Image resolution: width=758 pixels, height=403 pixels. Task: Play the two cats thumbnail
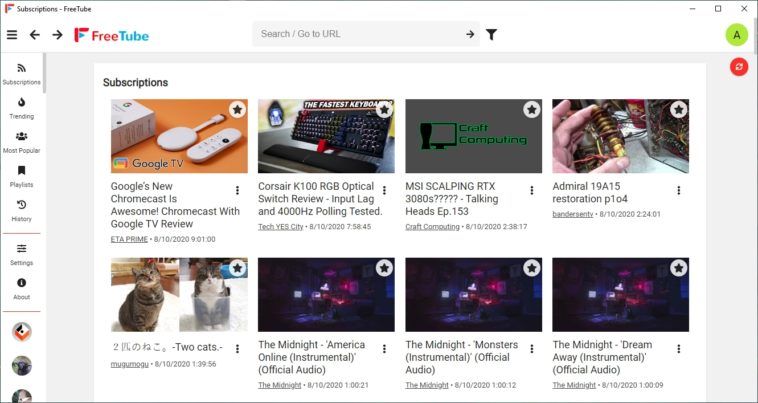[179, 294]
